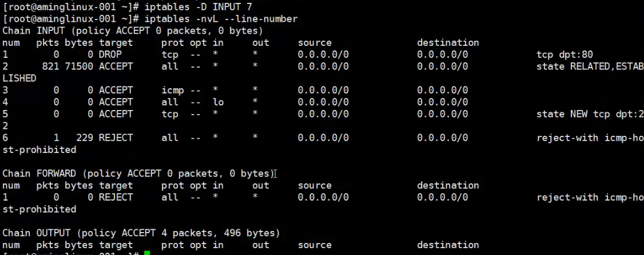Screen dimensions: 644x255
Task: Click the 'destination' column header of FORWARD chain
Action: (448, 186)
